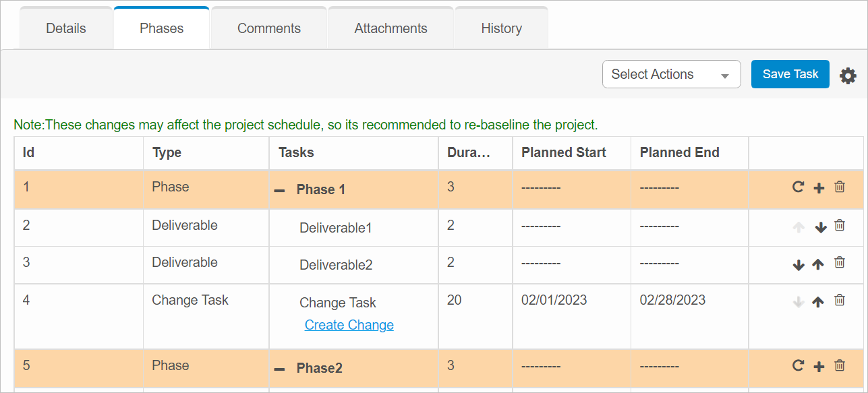Click the settings gear icon
This screenshot has width=868, height=393.
848,75
